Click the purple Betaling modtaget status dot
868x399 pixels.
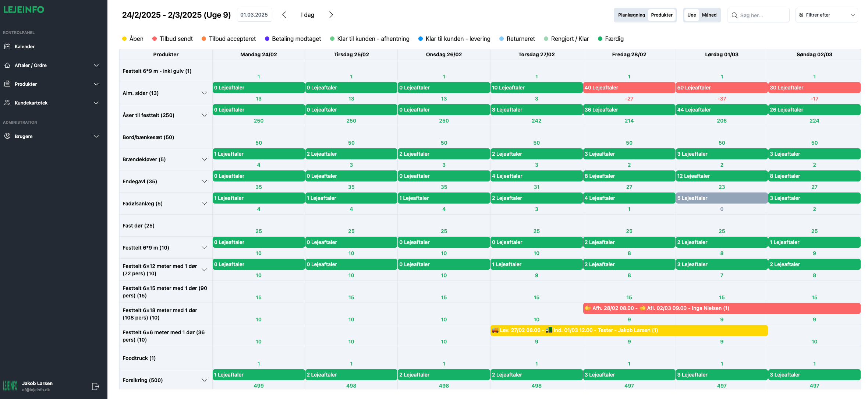(267, 39)
